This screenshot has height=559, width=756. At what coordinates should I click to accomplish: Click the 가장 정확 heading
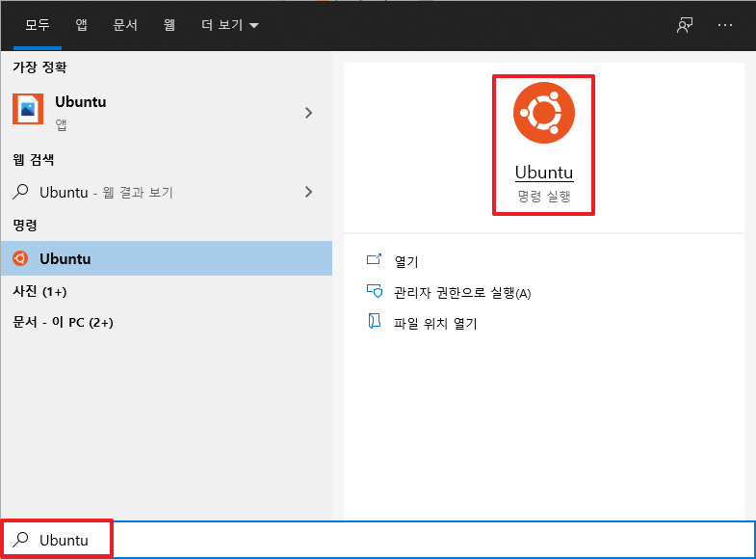click(x=39, y=67)
